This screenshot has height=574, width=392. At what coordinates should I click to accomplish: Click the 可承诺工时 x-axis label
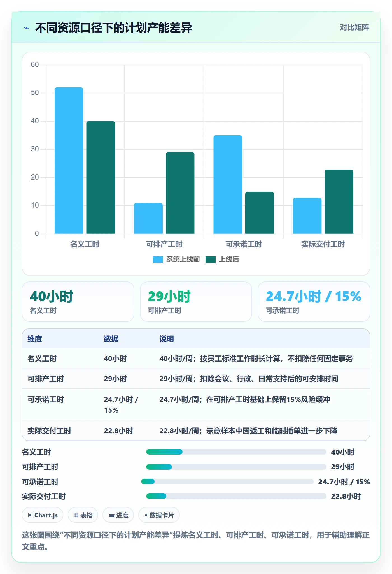[x=244, y=244]
